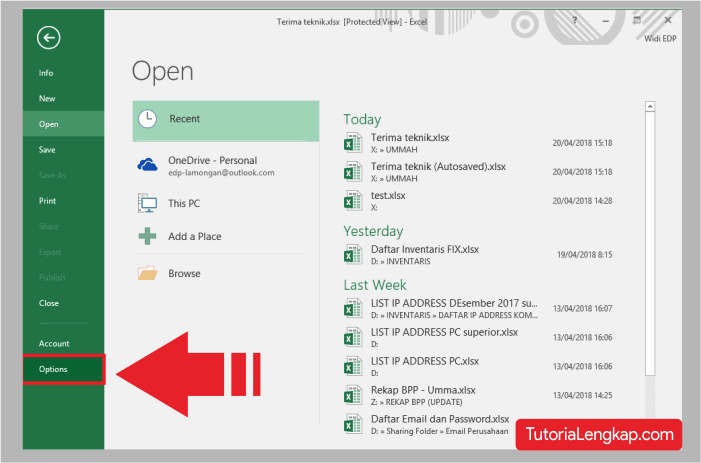
Task: Click the scroll up arrow of file list
Action: [x=650, y=106]
